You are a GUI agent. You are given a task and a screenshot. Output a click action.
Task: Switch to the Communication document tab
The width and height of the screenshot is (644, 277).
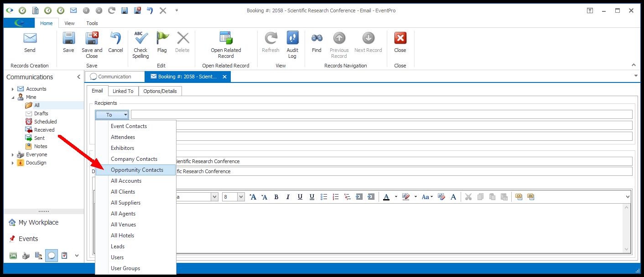[x=114, y=77]
